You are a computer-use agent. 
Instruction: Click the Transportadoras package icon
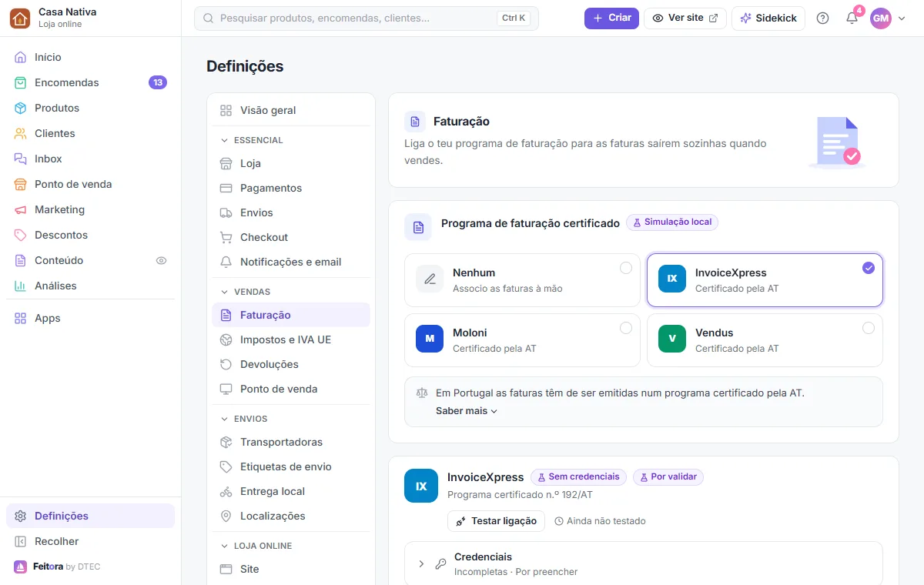coord(226,442)
